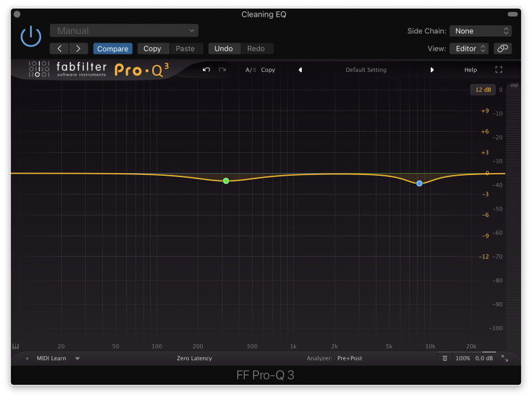Open the Default Setting preset menu
The height and width of the screenshot is (398, 532).
point(366,70)
